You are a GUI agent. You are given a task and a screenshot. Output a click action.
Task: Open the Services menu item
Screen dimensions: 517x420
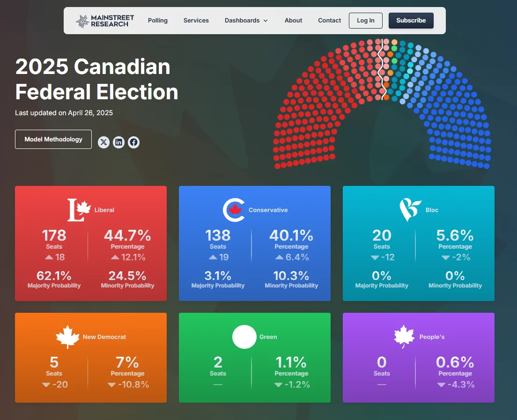pyautogui.click(x=196, y=21)
